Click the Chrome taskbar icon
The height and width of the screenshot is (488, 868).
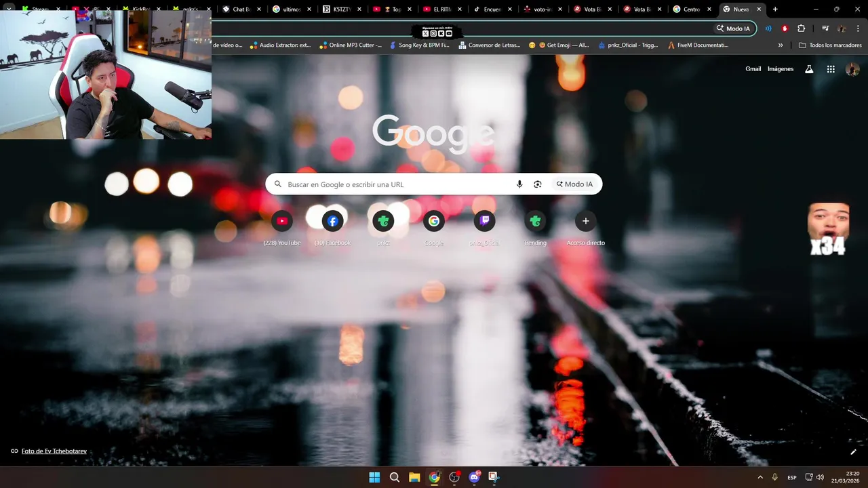(x=434, y=477)
